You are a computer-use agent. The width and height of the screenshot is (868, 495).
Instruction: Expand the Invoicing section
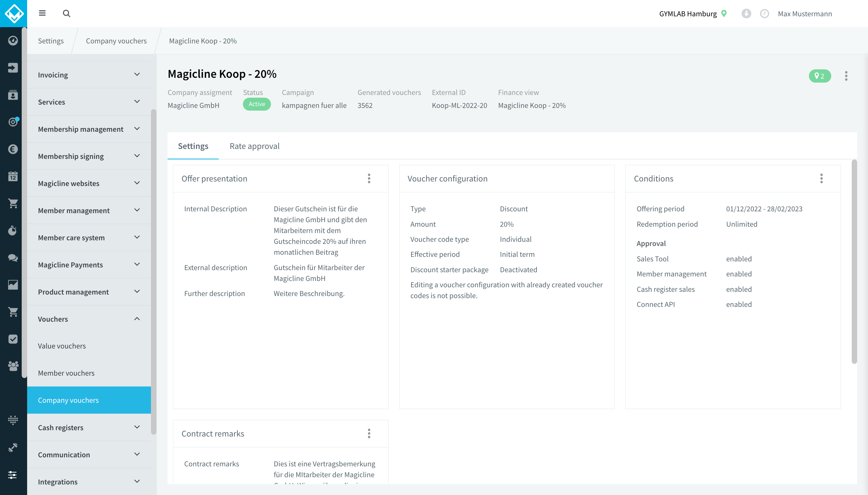click(x=89, y=75)
